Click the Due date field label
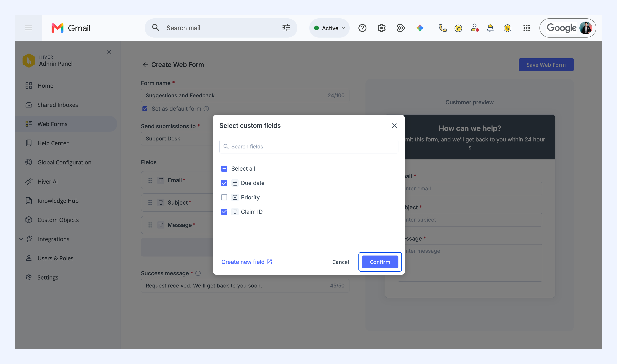The height and width of the screenshot is (364, 617). tap(253, 183)
